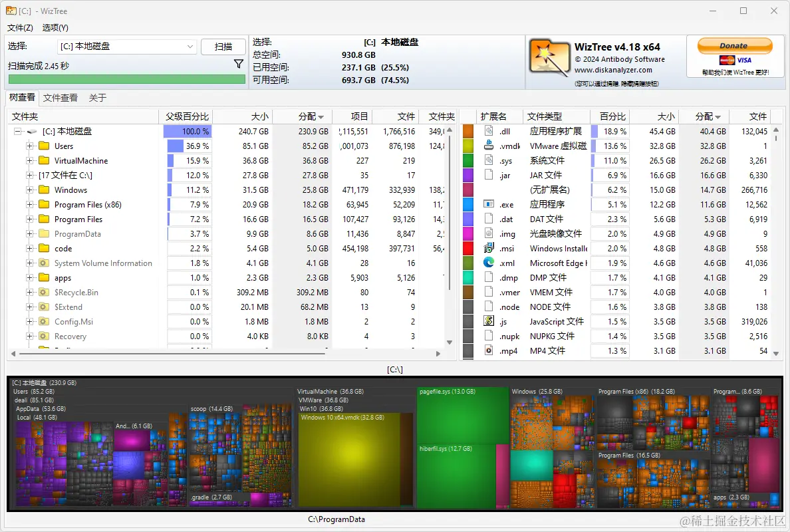The height and width of the screenshot is (532, 790).
Task: Click the .exe application icon
Action: click(489, 204)
